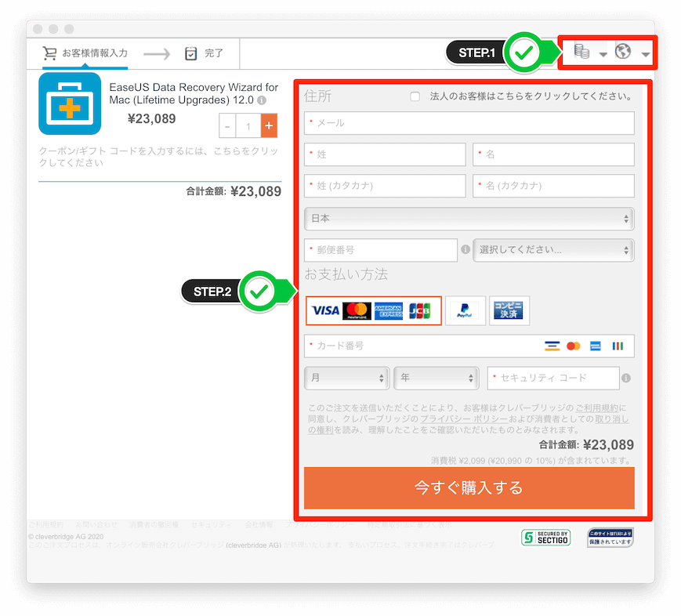The image size is (681, 616).
Task: Click the 名 input field
Action: [553, 154]
